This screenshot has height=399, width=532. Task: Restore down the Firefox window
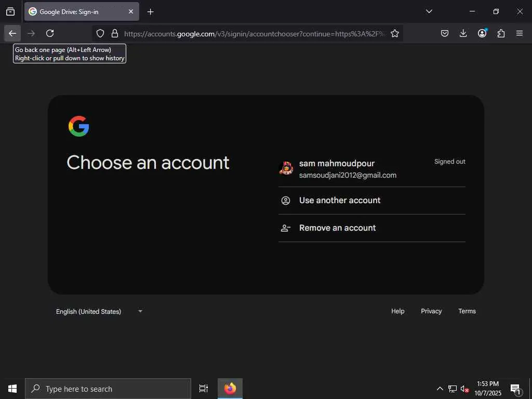pos(496,11)
